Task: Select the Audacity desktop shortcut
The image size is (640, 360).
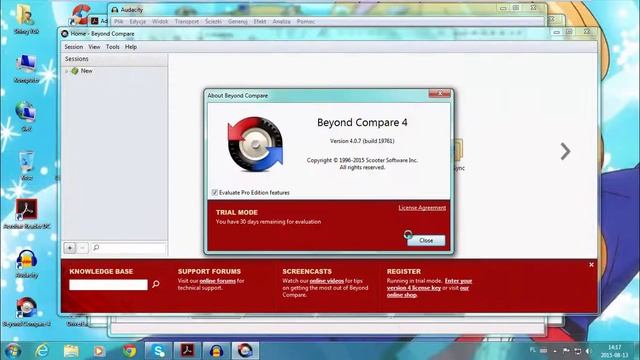Action: 27,264
